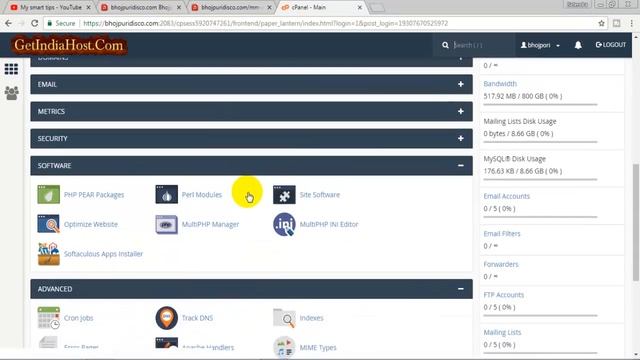Switch to bhojpuridisco.com/mm tab
The height and width of the screenshot is (360, 640).
pos(231,7)
